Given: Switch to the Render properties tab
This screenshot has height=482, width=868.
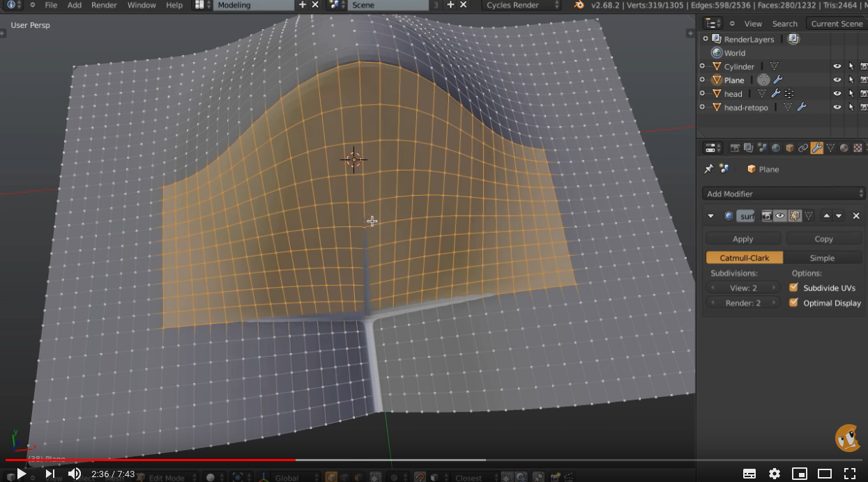Looking at the screenshot, I should (735, 147).
